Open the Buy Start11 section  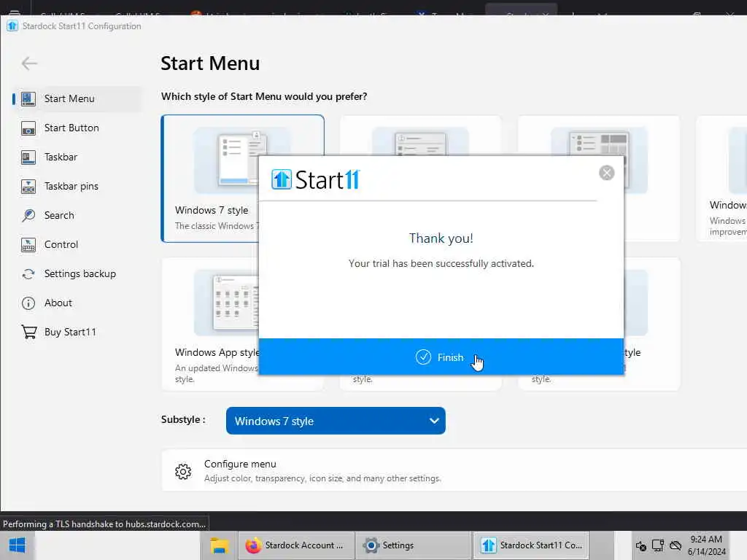pyautogui.click(x=77, y=332)
